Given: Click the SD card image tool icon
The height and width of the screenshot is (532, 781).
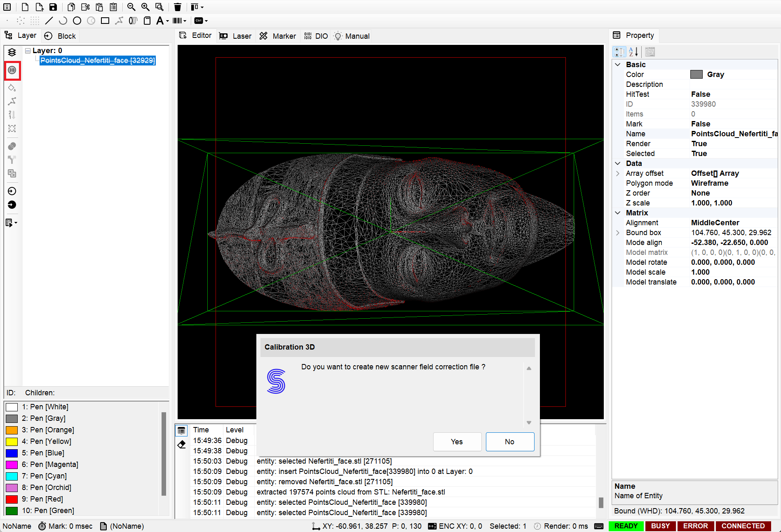Looking at the screenshot, I should click(x=147, y=21).
